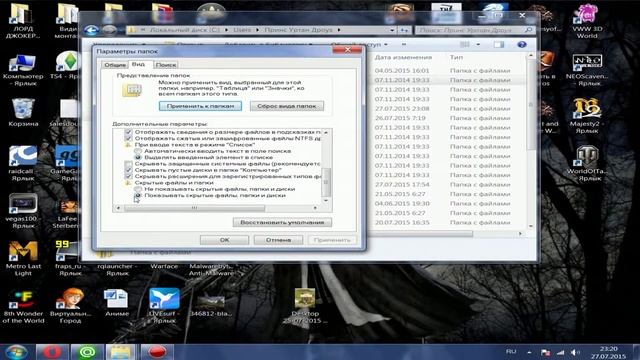The width and height of the screenshot is (640, 360).
Task: Toggle Скрывать пустые диски checkbox
Action: (128, 170)
